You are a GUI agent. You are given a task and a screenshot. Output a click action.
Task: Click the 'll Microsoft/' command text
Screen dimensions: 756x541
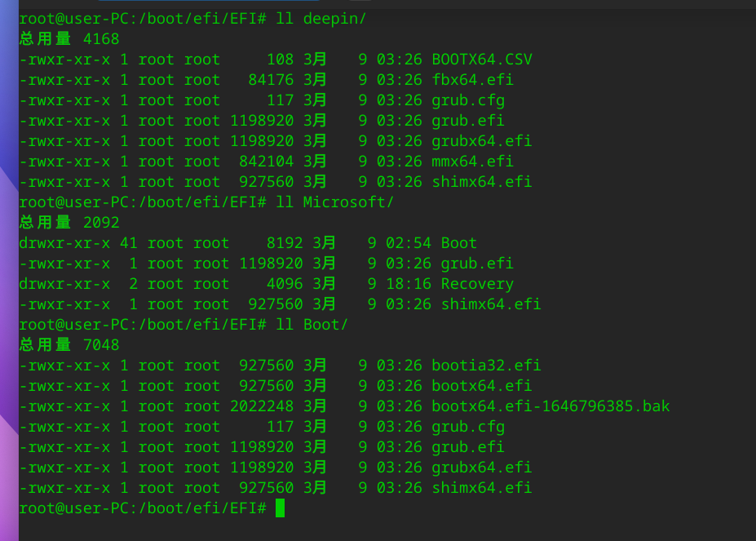[334, 202]
